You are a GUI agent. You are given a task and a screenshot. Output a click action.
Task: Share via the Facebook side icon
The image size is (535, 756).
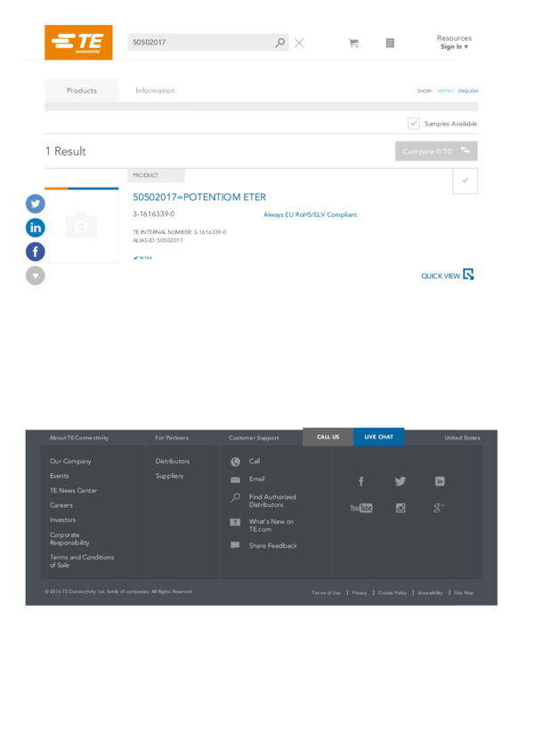point(36,252)
